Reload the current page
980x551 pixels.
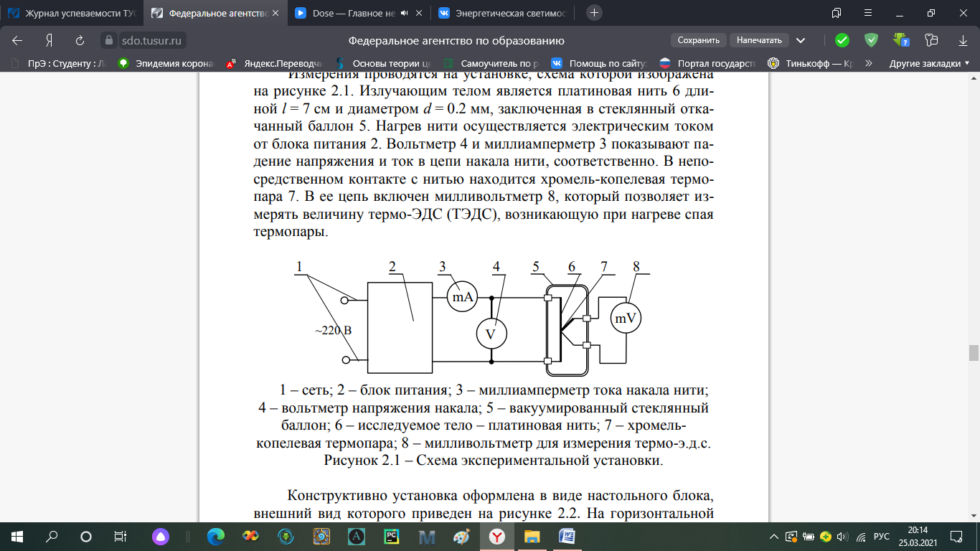pyautogui.click(x=80, y=40)
